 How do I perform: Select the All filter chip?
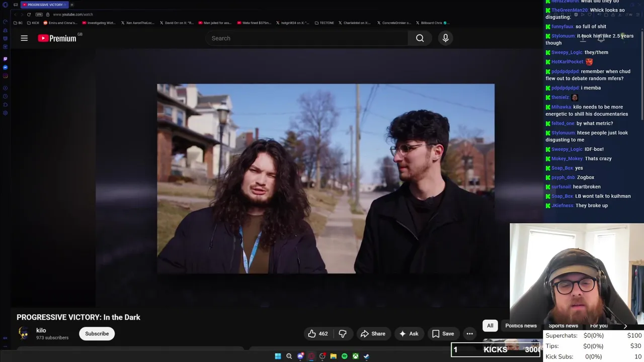pyautogui.click(x=490, y=326)
